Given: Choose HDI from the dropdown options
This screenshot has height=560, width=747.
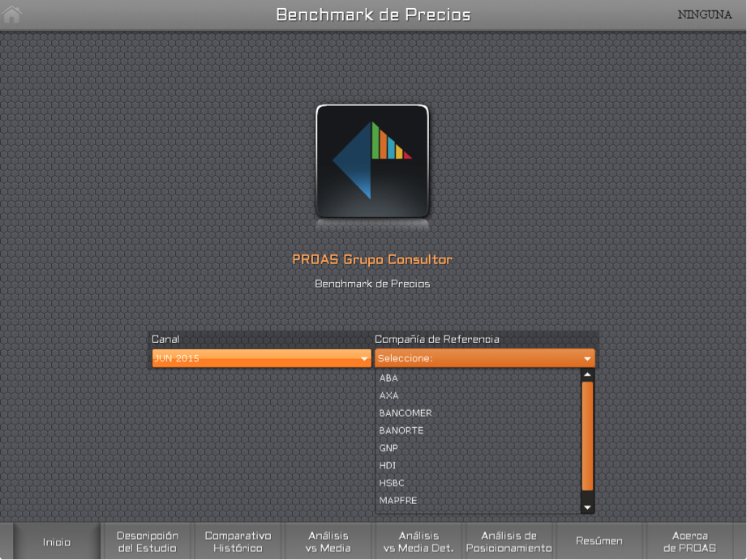Looking at the screenshot, I should (388, 466).
